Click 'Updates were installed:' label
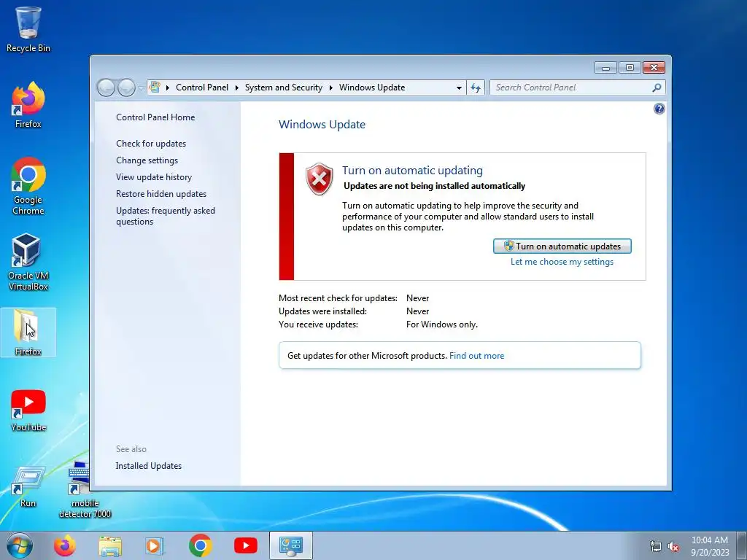Screen dimensions: 747x560 click(x=322, y=311)
